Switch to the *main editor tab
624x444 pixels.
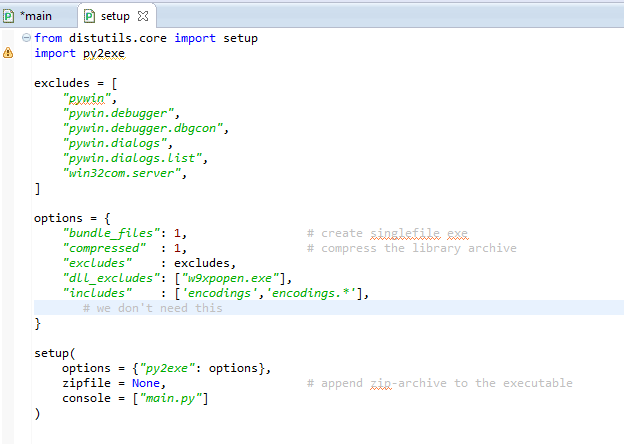point(36,16)
